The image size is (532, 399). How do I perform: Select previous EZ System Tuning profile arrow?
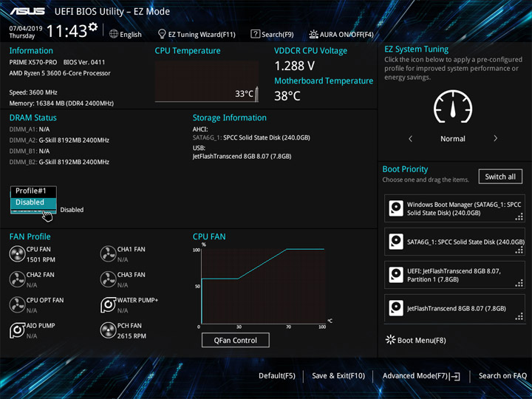coord(411,138)
